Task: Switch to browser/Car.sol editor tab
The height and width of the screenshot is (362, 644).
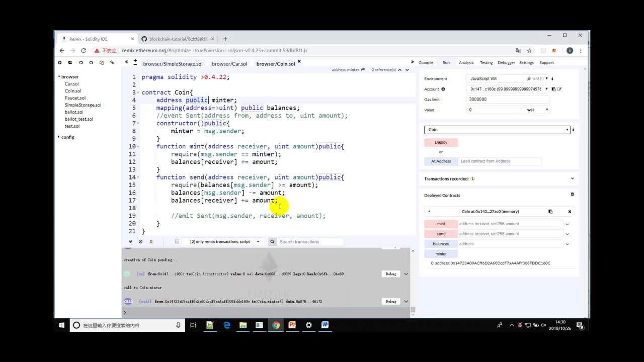Action: (229, 64)
